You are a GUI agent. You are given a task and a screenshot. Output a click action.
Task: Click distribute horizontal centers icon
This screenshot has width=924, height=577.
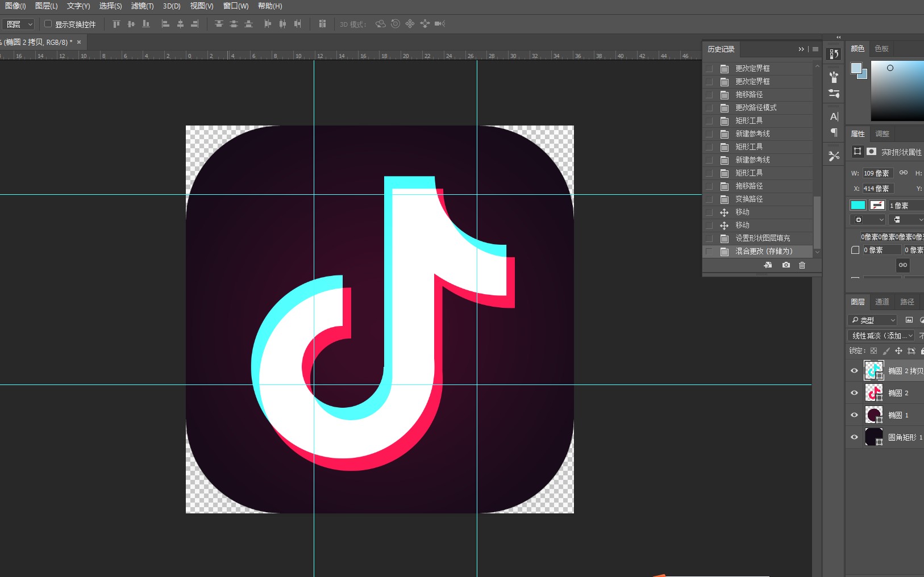click(282, 24)
